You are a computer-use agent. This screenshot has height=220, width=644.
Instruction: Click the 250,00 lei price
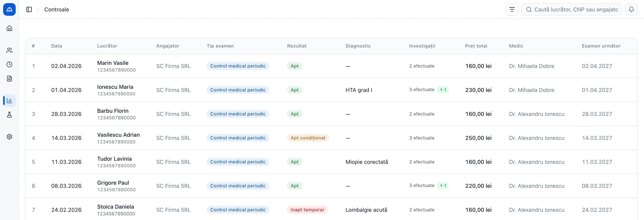[x=478, y=138]
